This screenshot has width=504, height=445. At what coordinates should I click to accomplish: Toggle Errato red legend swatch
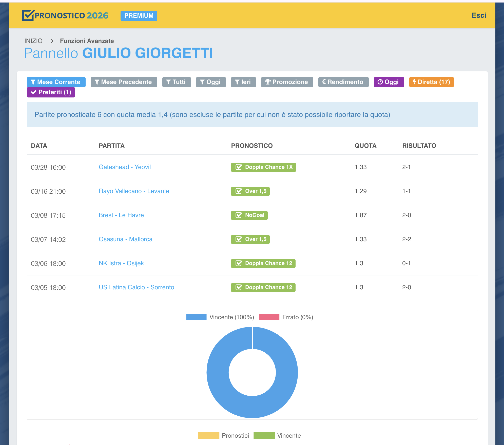coord(269,317)
